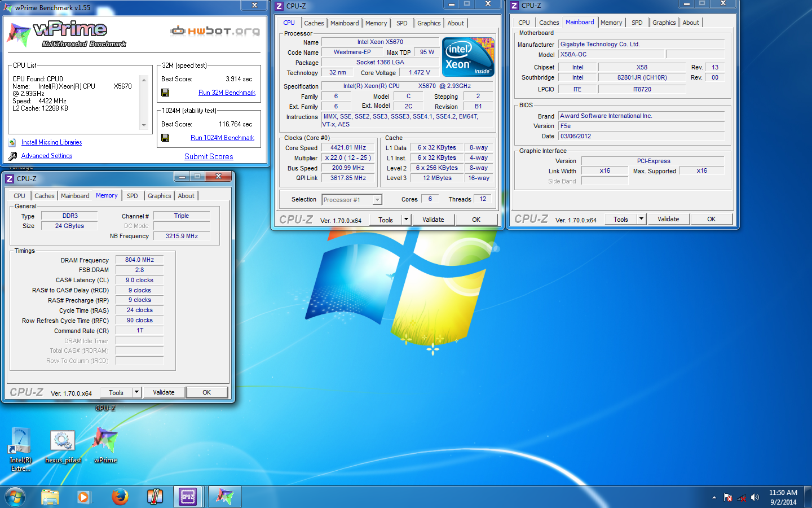Click the BIOS Version field F5e

click(641, 126)
